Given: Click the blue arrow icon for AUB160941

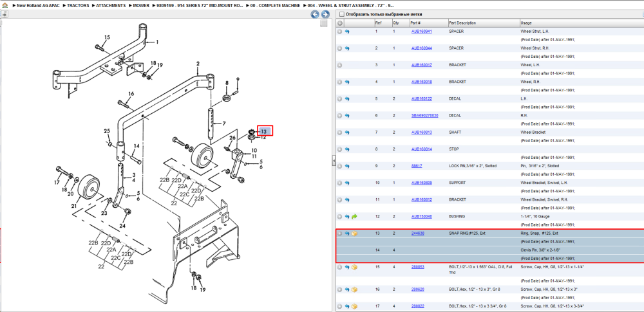Looking at the screenshot, I should pos(347,32).
